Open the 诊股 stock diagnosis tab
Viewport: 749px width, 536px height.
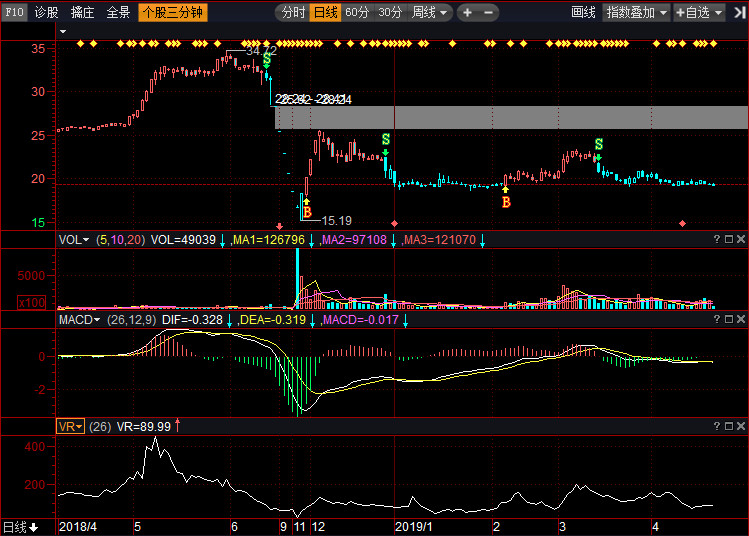[46, 12]
